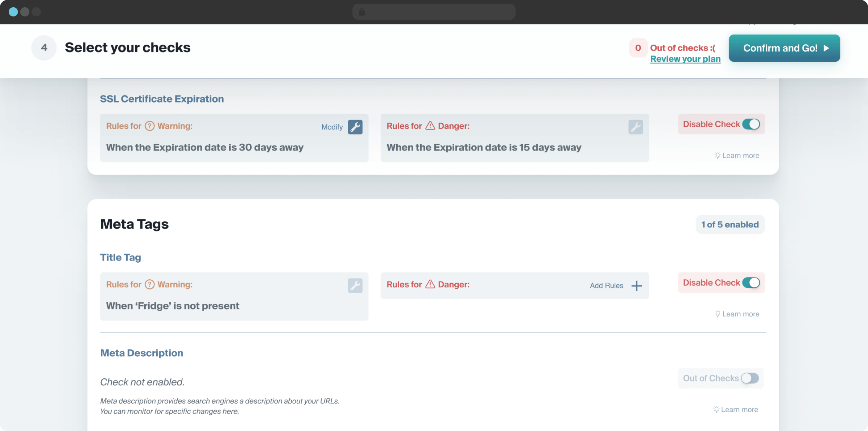This screenshot has width=868, height=431.
Task: Click the red 0 checks remaining badge
Action: pyautogui.click(x=638, y=48)
